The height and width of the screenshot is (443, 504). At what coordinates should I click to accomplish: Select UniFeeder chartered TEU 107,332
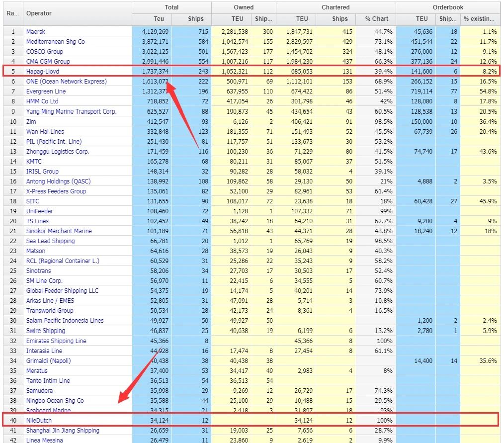pyautogui.click(x=302, y=211)
